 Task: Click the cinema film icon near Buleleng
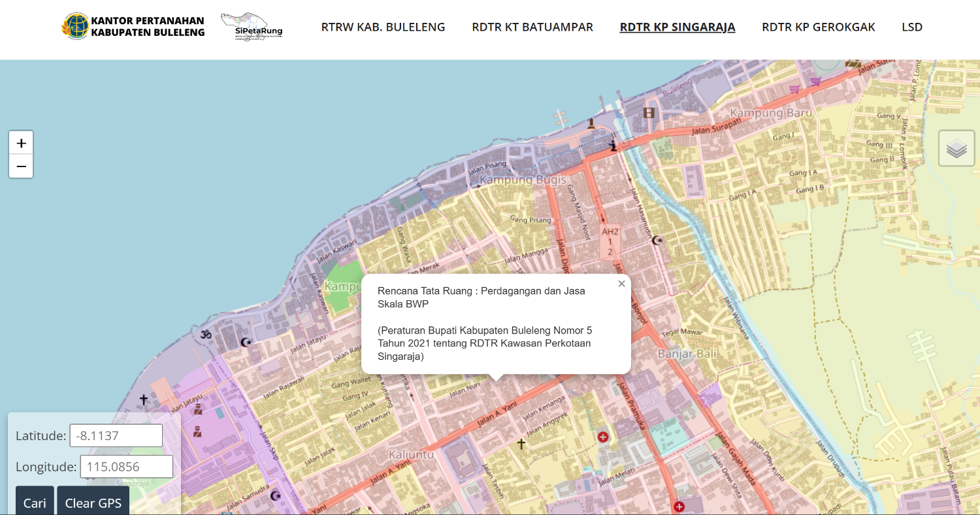pyautogui.click(x=648, y=112)
